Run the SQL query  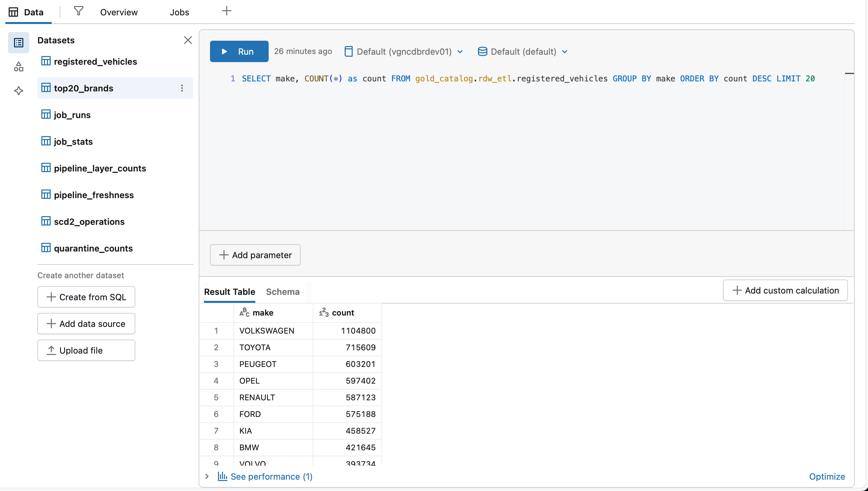coord(239,52)
